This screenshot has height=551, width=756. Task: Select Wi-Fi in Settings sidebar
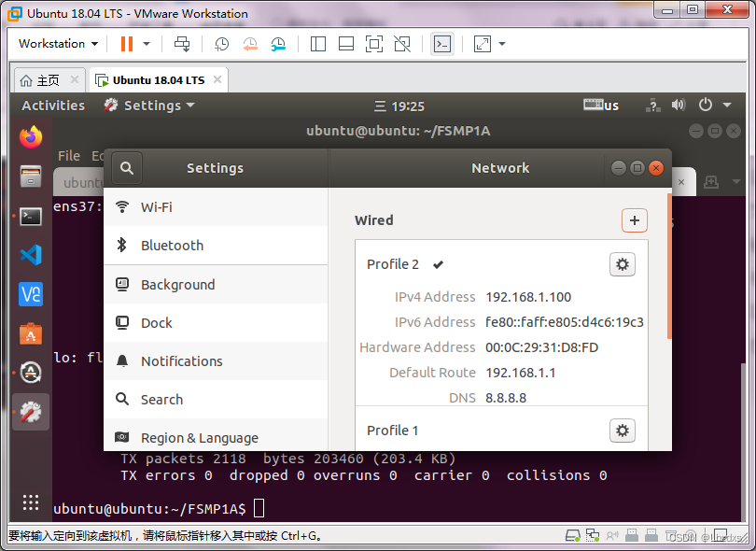tap(216, 207)
